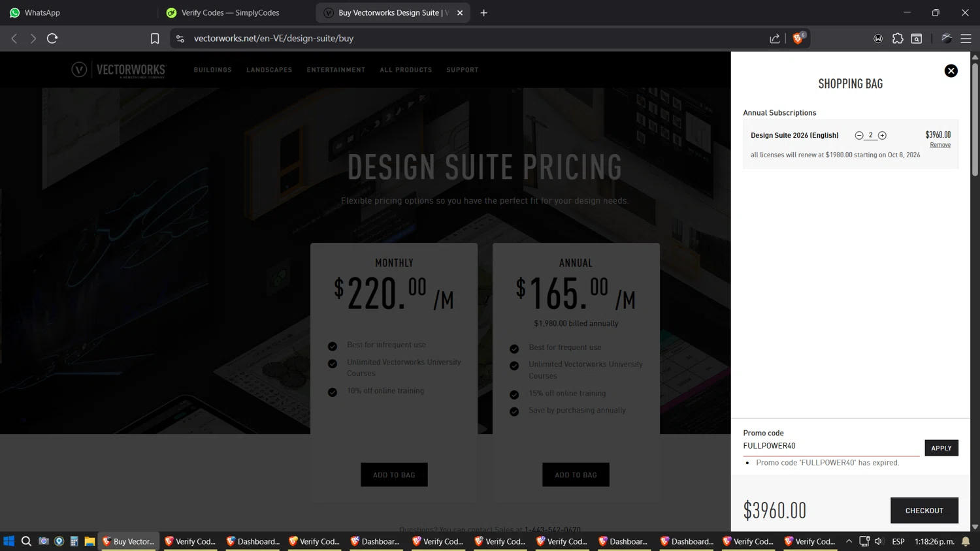Viewport: 980px width, 551px height.
Task: Open File Explorer from taskbar
Action: click(x=90, y=541)
